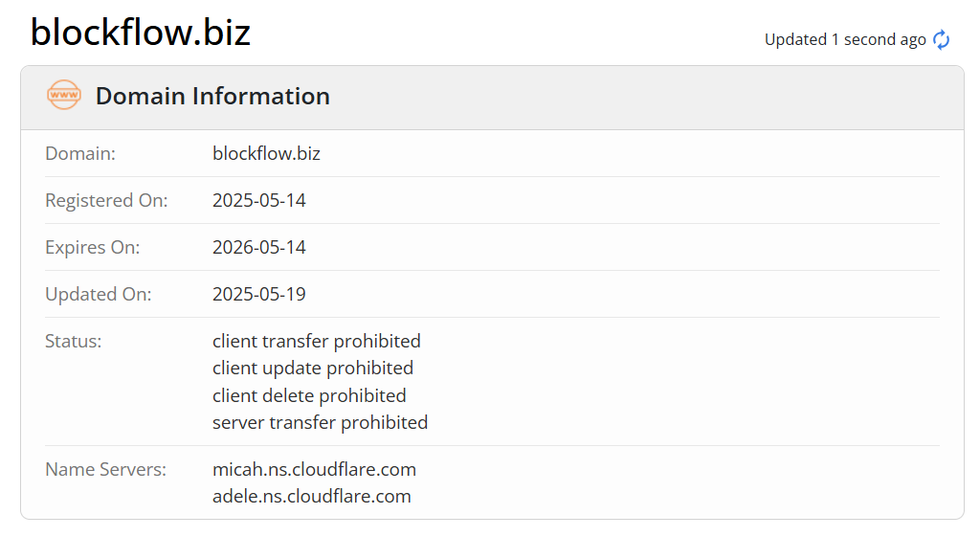Click the 'Updated 1 second ago' text
The image size is (980, 537).
pos(845,39)
